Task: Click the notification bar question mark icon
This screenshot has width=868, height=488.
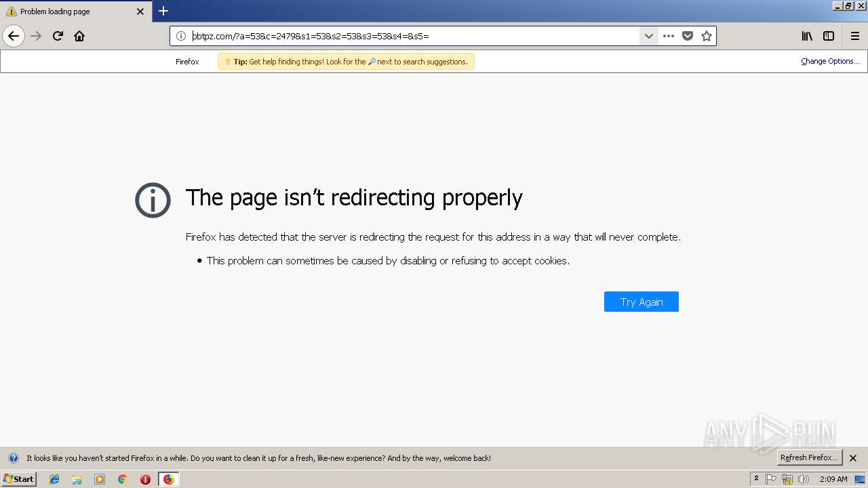Action: (13, 458)
